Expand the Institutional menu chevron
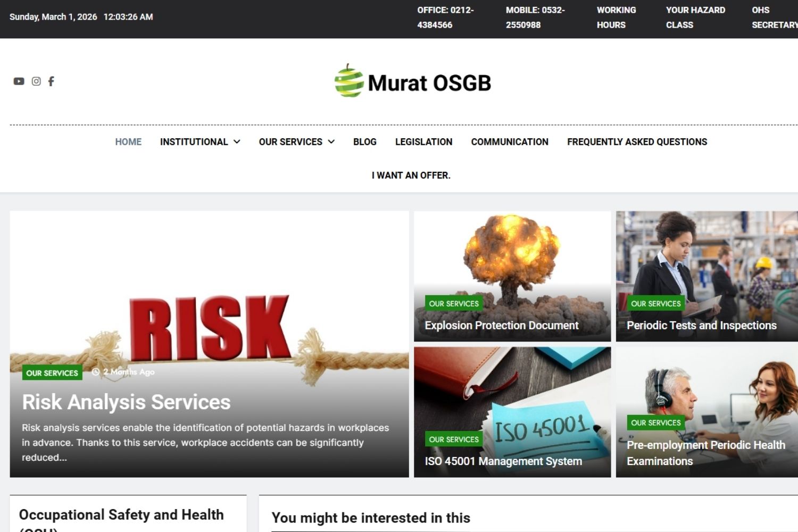Image resolution: width=798 pixels, height=532 pixels. (237, 142)
